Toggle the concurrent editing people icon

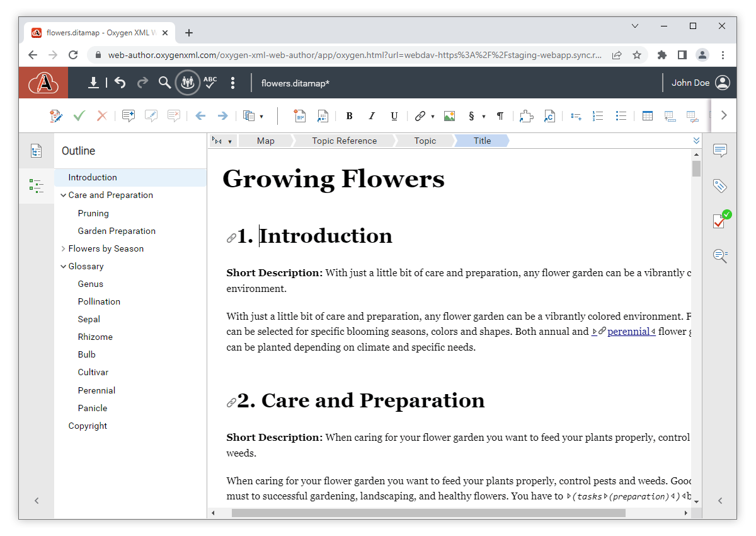pyautogui.click(x=187, y=83)
